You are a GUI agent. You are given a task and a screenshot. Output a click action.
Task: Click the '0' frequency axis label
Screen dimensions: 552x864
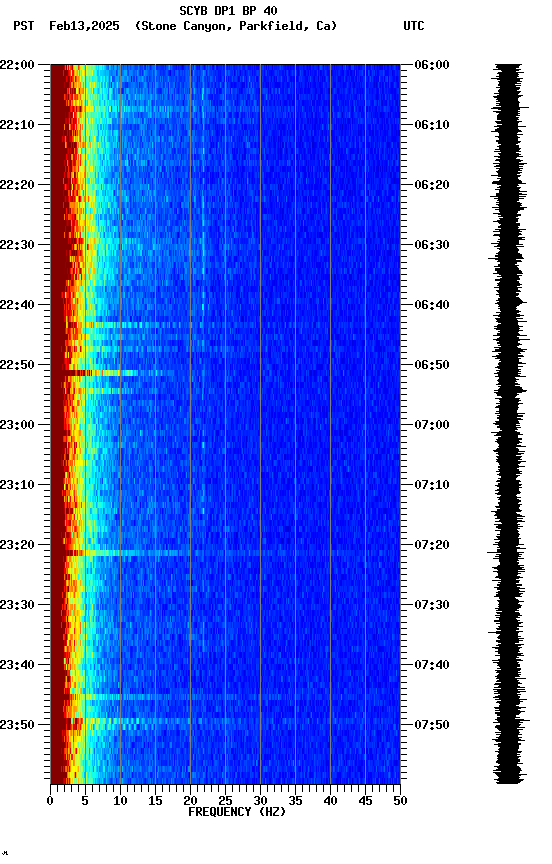pyautogui.click(x=50, y=801)
